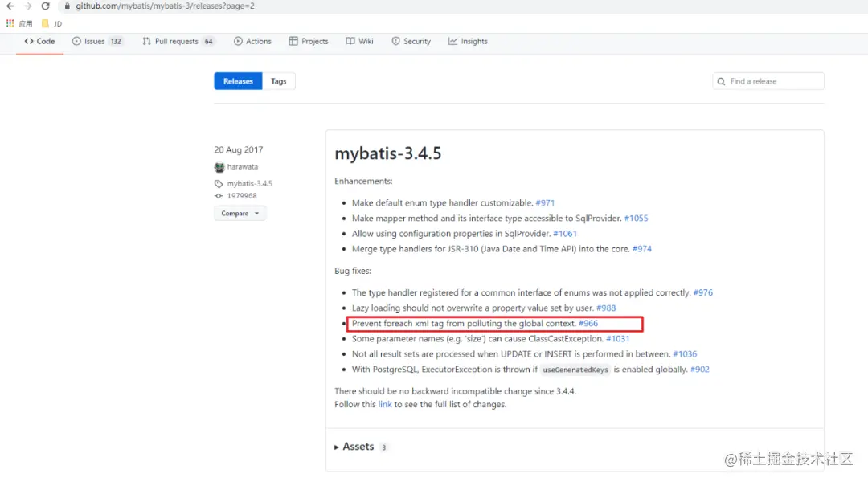This screenshot has height=482, width=868.
Task: Open issue #971 link
Action: click(545, 202)
